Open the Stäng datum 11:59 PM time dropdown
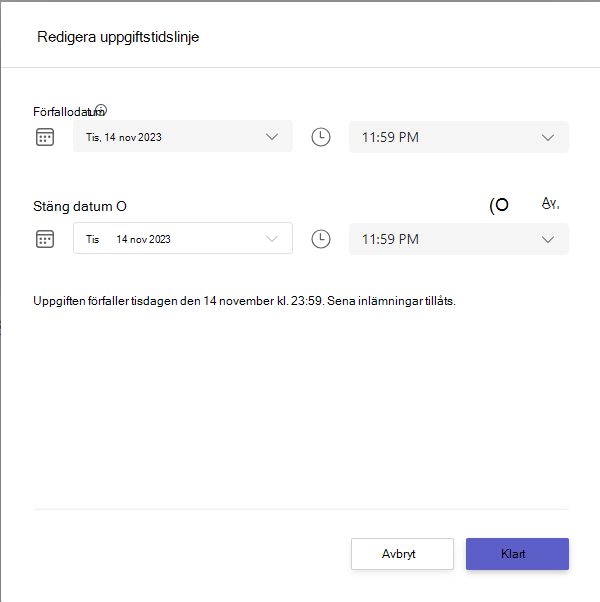This screenshot has width=600, height=602. 459,239
